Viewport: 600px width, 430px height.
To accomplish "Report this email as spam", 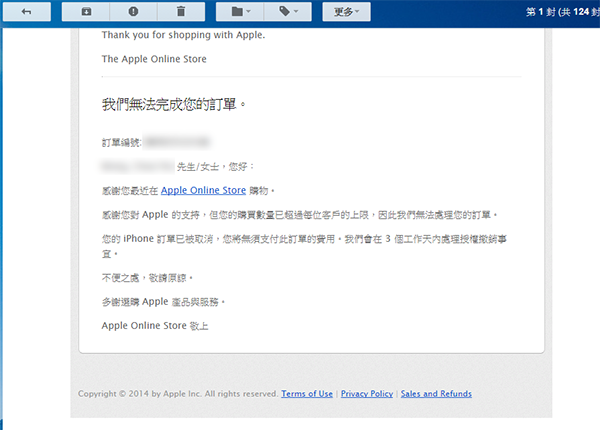I will (x=133, y=12).
